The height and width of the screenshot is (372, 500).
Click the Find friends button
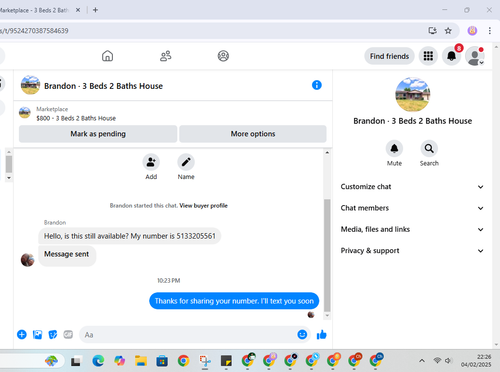click(x=389, y=56)
